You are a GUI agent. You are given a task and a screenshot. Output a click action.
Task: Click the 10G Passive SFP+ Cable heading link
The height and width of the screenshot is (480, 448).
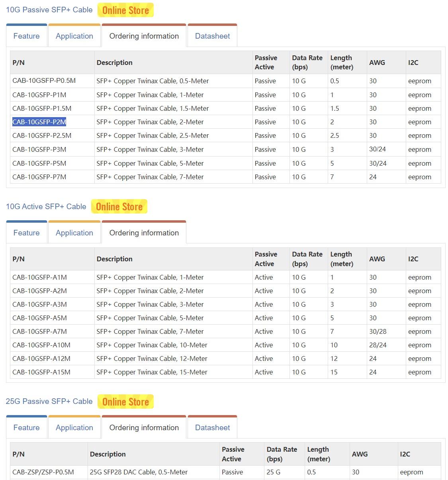point(49,10)
